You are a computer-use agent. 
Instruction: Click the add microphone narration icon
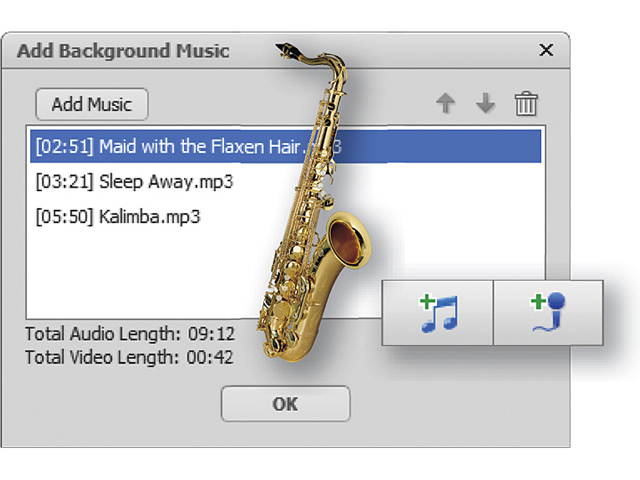click(x=548, y=312)
